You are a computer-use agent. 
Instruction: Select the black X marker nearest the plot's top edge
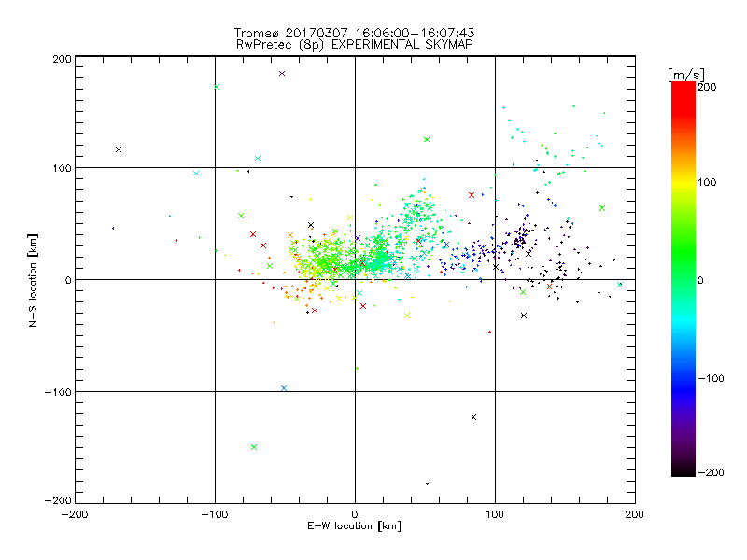[282, 73]
